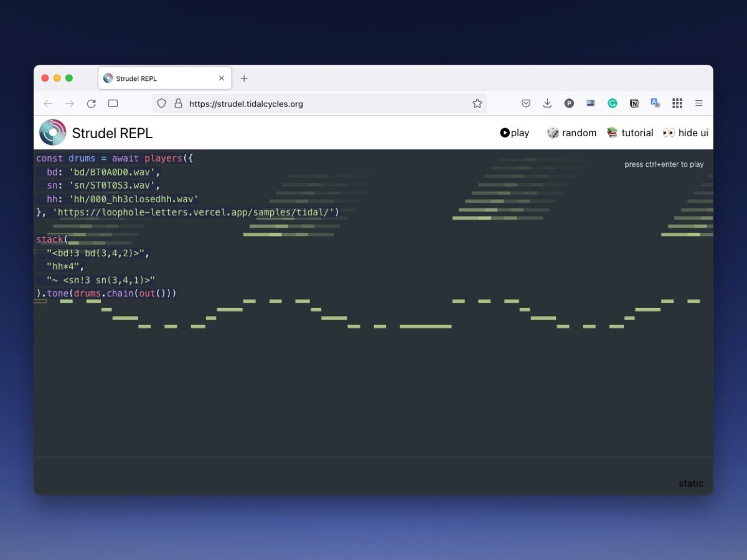Image resolution: width=747 pixels, height=560 pixels.
Task: Toggle hide ui
Action: coord(685,133)
